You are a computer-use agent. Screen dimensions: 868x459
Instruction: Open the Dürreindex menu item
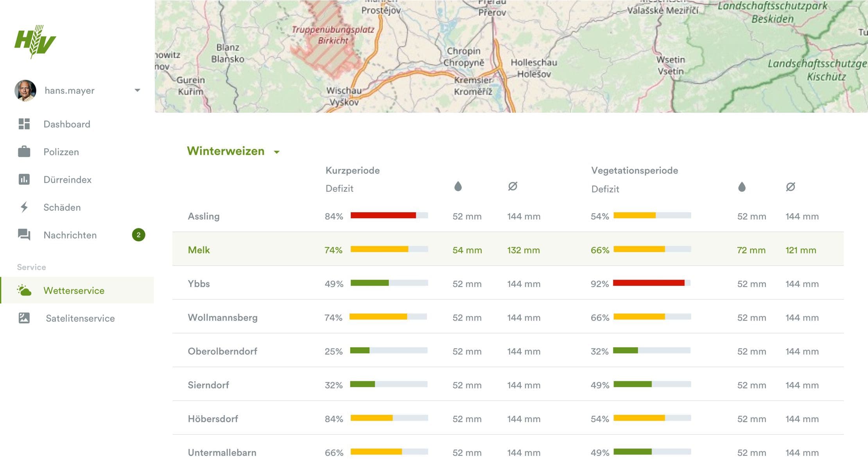(67, 179)
